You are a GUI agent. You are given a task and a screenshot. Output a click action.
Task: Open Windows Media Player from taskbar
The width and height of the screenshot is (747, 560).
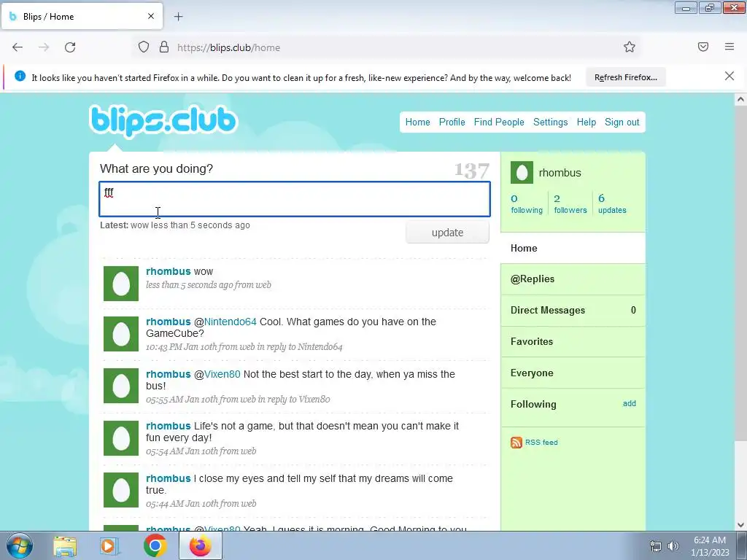(109, 546)
